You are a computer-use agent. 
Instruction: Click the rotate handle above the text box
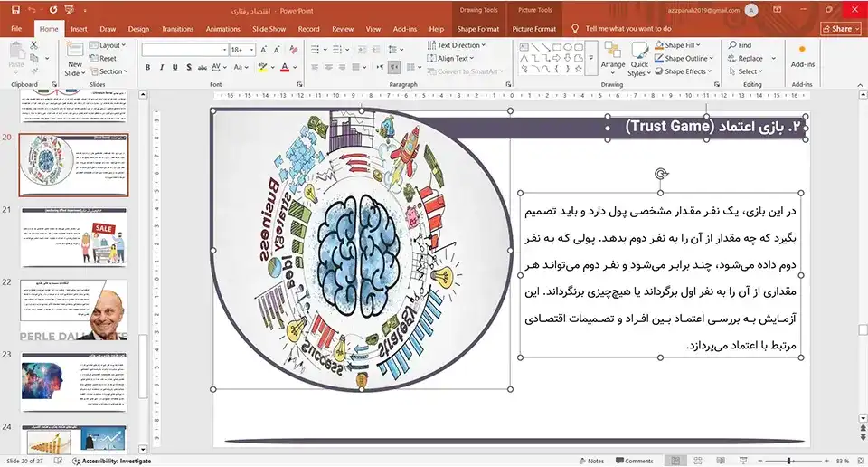tap(661, 174)
